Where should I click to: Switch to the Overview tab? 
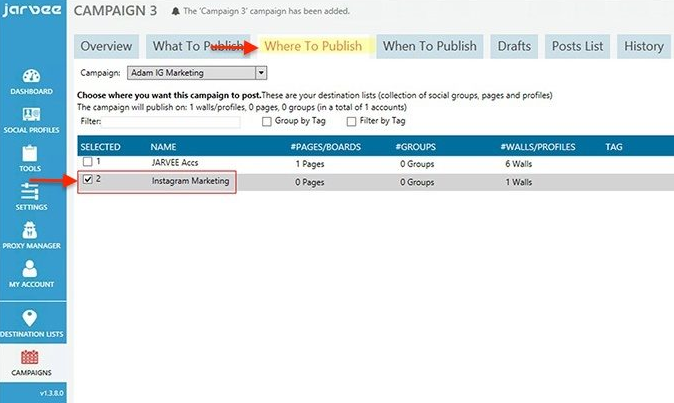coord(106,46)
